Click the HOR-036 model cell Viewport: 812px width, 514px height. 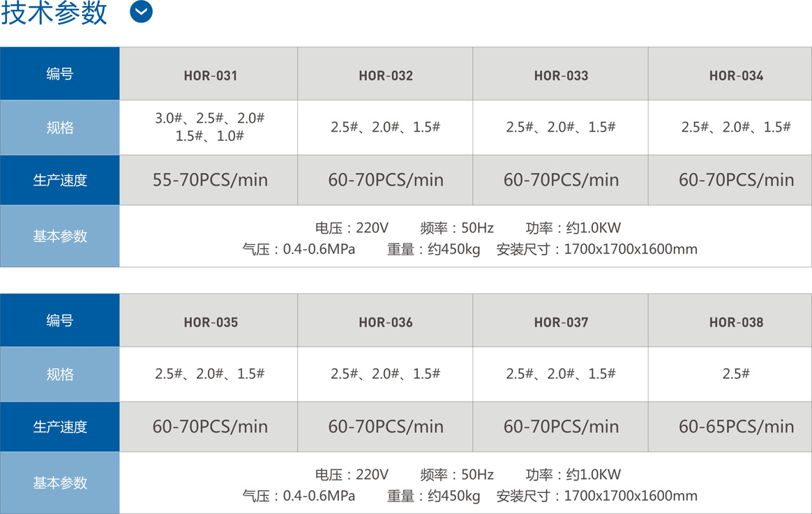[385, 320]
